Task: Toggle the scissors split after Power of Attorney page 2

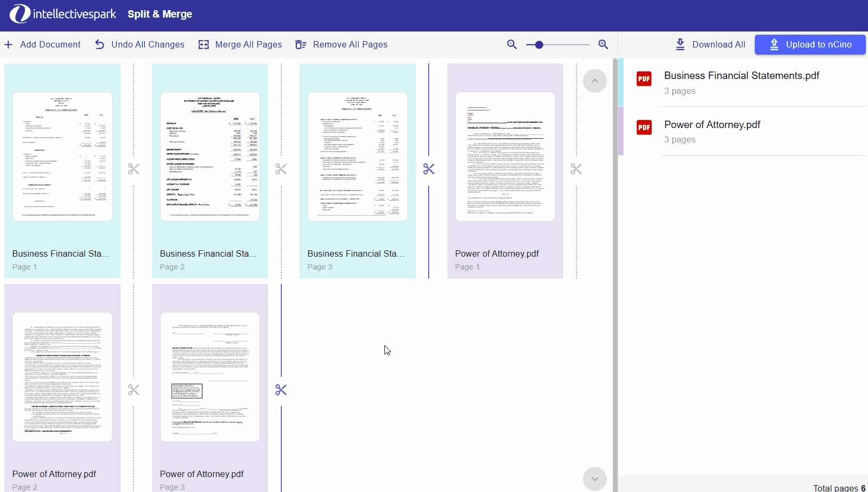Action: click(133, 390)
